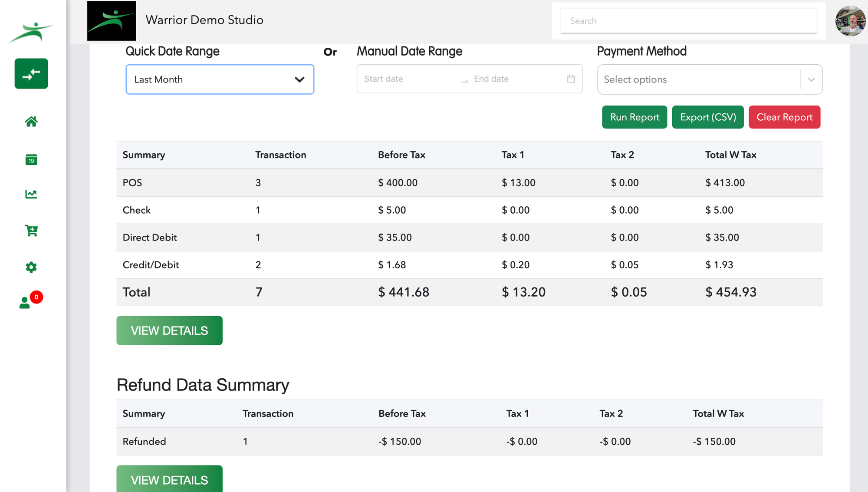Open the user notifications icon with badge
This screenshot has height=492, width=868.
tap(30, 300)
